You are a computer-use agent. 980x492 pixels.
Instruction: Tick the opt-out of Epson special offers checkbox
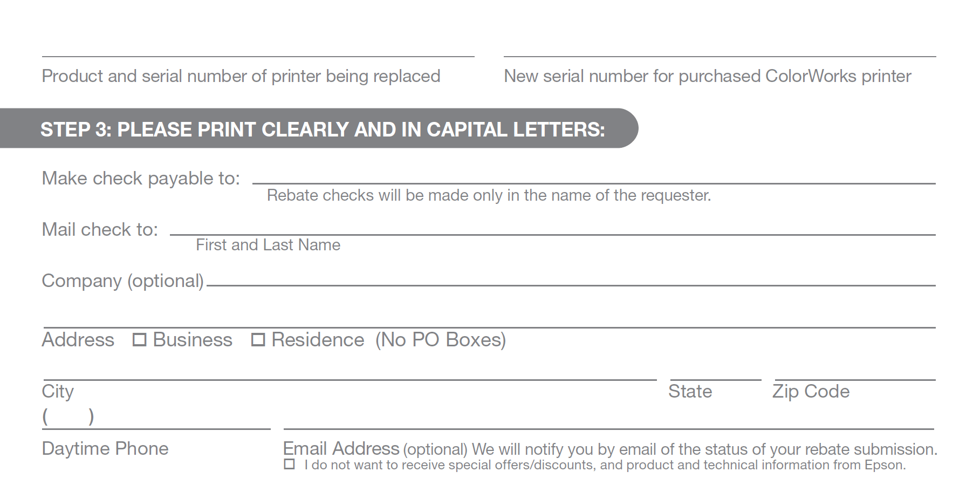(x=289, y=464)
